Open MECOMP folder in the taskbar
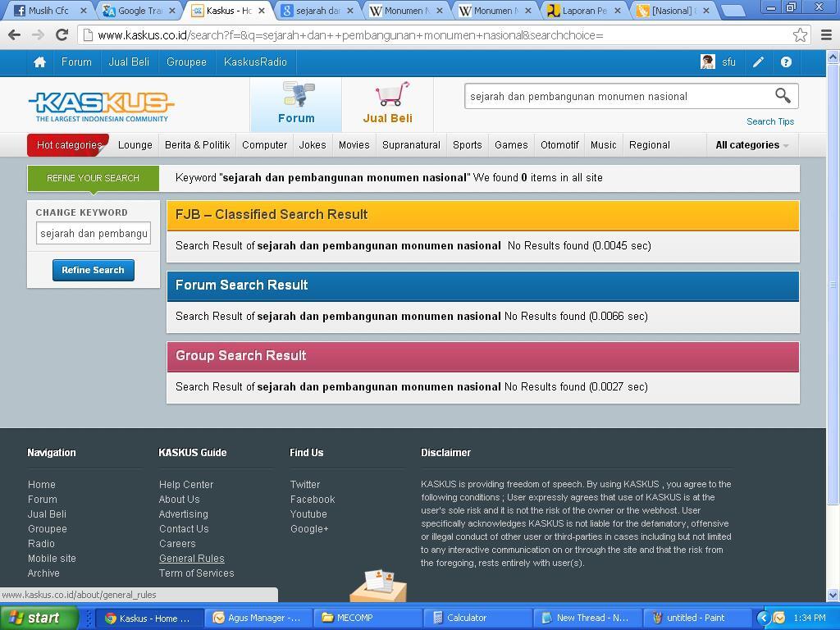This screenshot has height=630, width=840. click(367, 618)
